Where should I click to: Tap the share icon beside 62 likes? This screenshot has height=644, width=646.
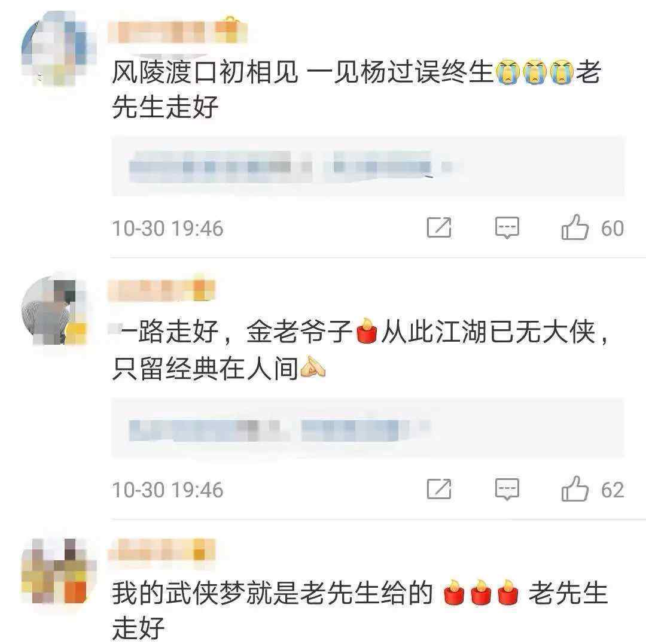click(x=439, y=489)
